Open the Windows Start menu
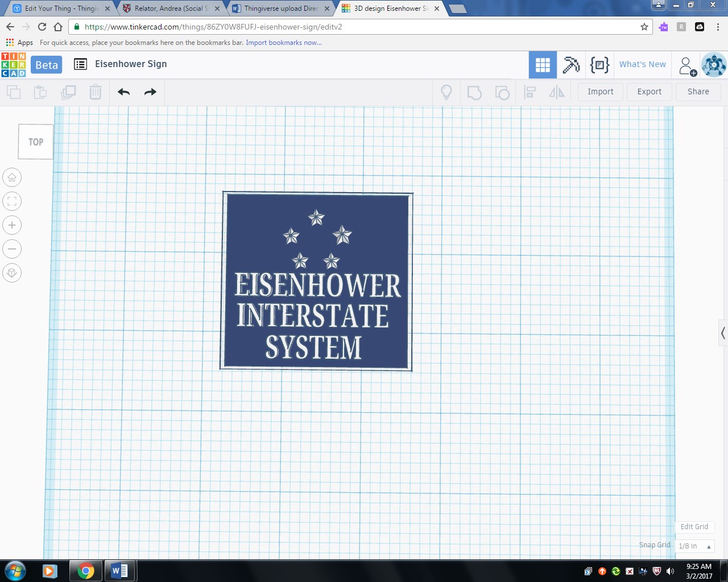 (x=15, y=571)
